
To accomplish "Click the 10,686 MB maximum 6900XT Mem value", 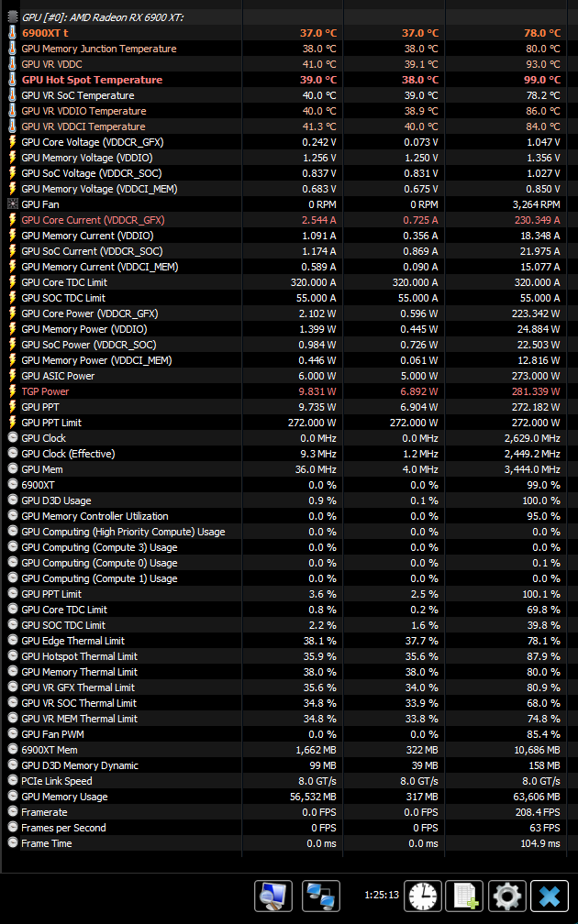I will (539, 750).
